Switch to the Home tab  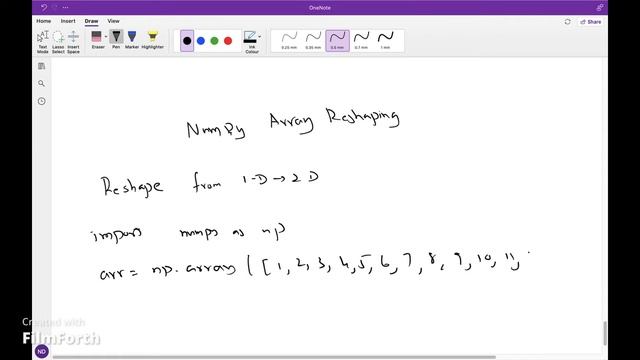click(x=44, y=21)
